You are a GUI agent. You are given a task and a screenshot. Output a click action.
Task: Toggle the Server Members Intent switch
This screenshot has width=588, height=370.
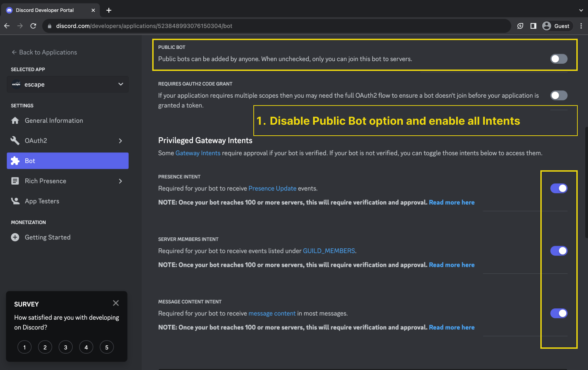(559, 251)
